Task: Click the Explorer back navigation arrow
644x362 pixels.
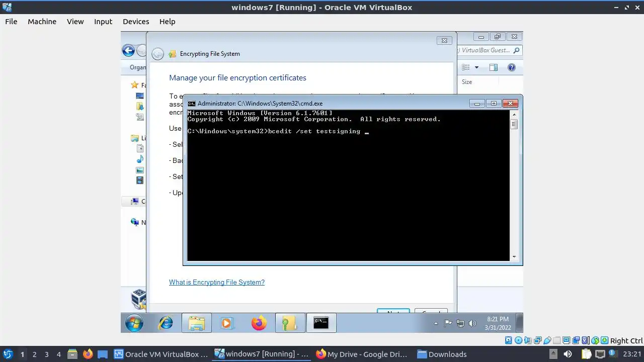Action: click(128, 50)
